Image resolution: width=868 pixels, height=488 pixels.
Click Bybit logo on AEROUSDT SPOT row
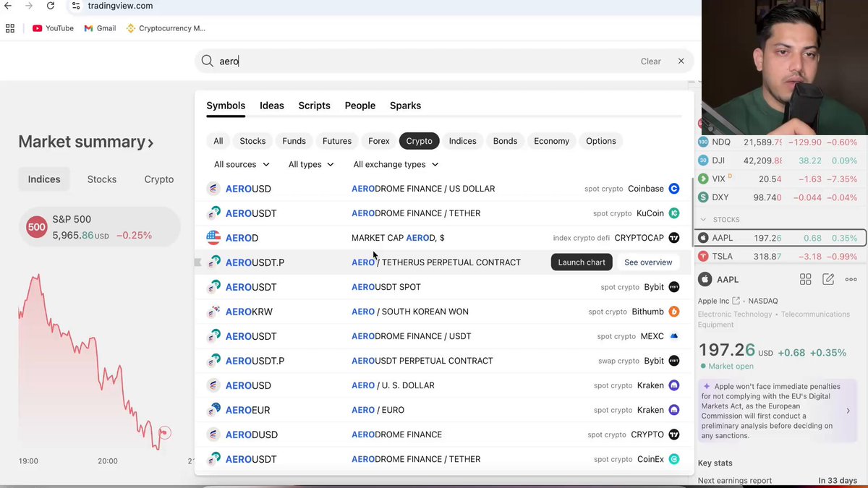point(674,287)
